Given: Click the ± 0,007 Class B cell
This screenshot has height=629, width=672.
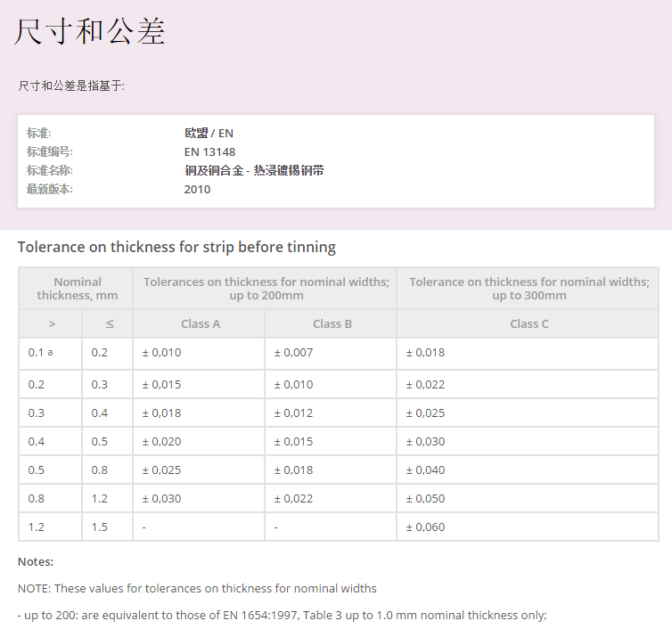Looking at the screenshot, I should pyautogui.click(x=293, y=353).
